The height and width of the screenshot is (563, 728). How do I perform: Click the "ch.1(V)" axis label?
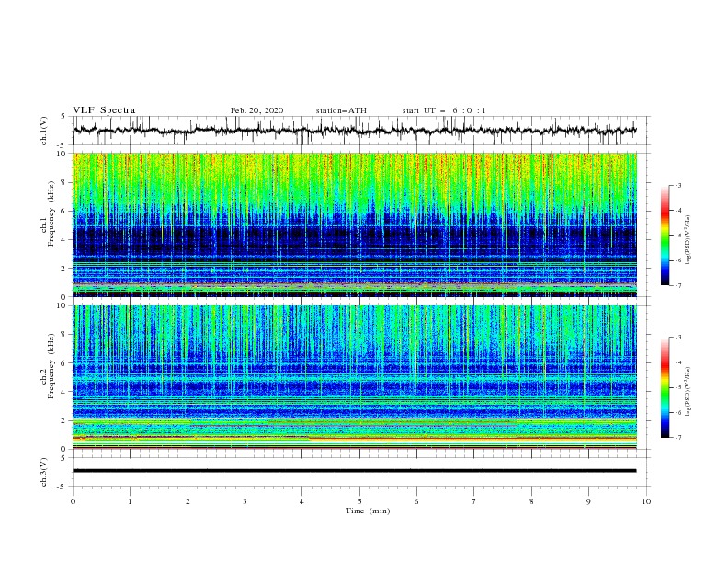[44, 131]
